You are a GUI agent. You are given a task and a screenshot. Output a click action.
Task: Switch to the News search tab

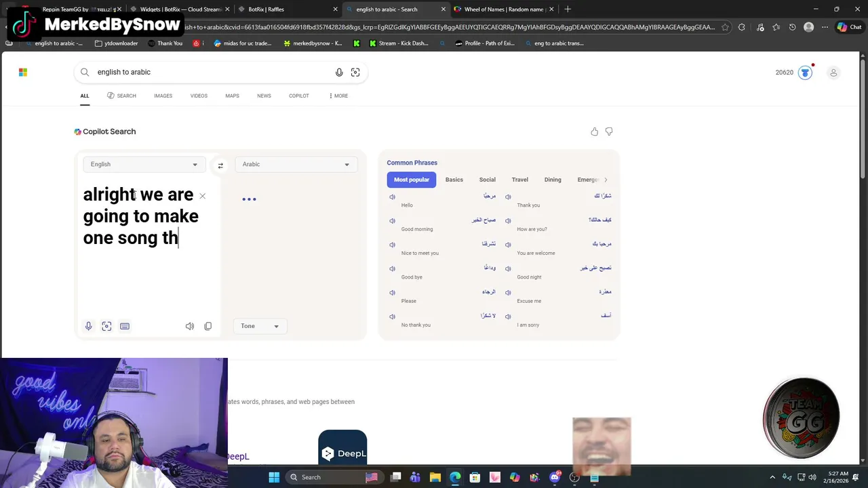click(264, 96)
